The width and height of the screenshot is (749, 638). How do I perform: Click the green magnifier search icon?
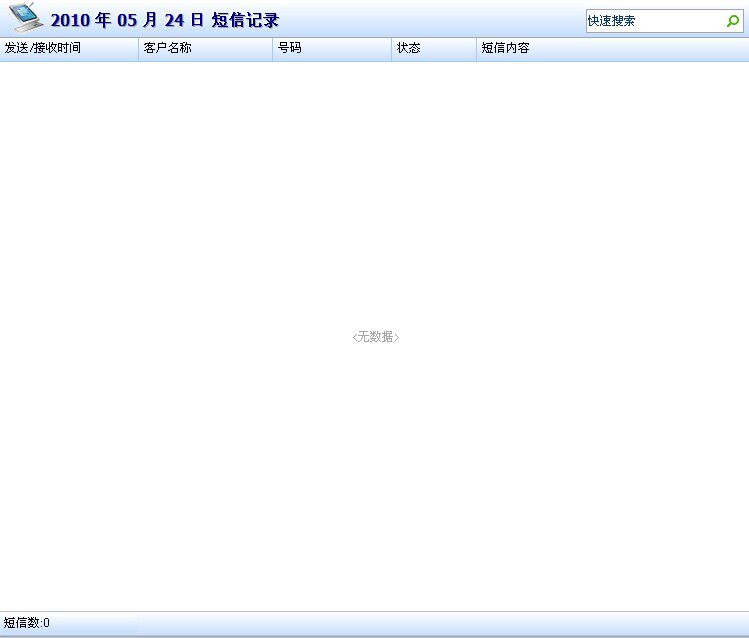pyautogui.click(x=733, y=21)
